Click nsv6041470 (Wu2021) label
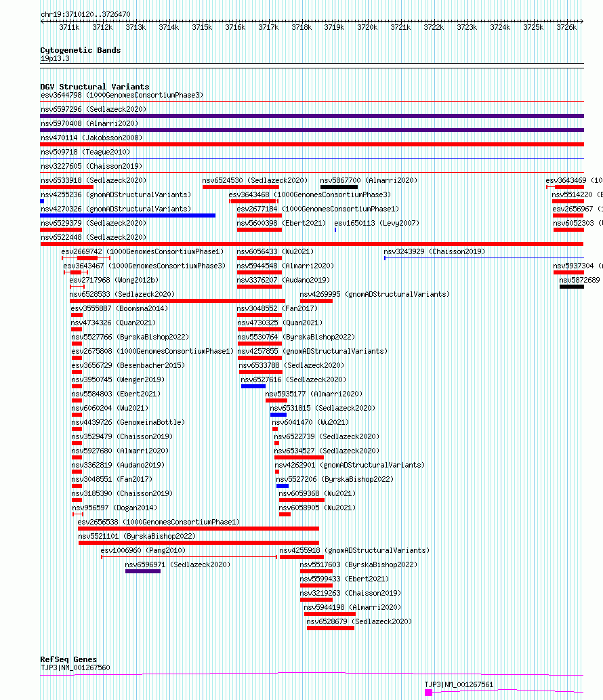The image size is (603, 700). click(310, 424)
